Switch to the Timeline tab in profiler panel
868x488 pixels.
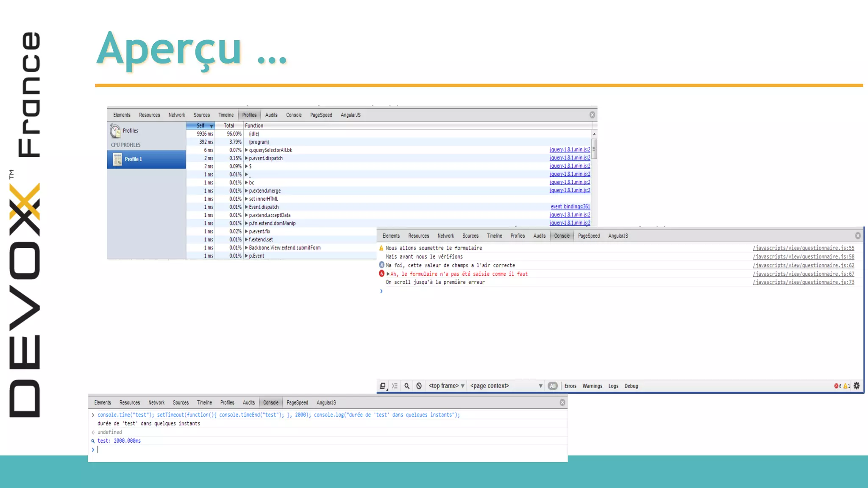click(x=226, y=115)
